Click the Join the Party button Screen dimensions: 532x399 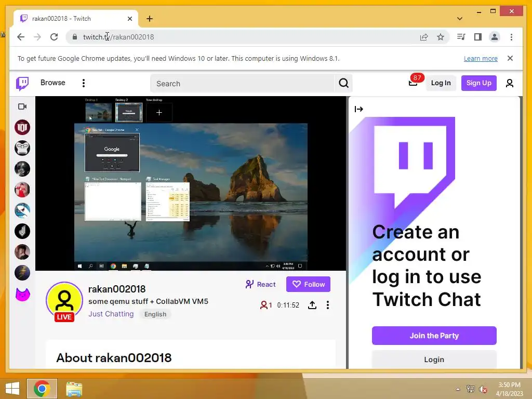[434, 336]
